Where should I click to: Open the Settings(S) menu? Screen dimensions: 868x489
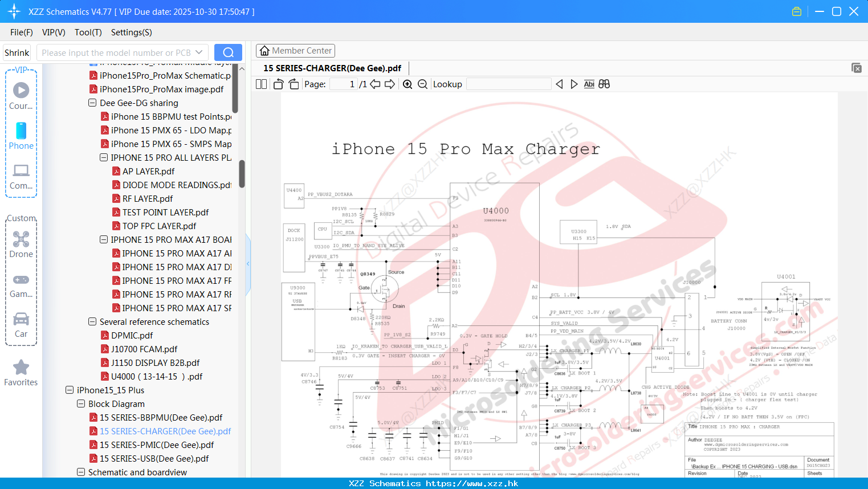click(x=132, y=32)
